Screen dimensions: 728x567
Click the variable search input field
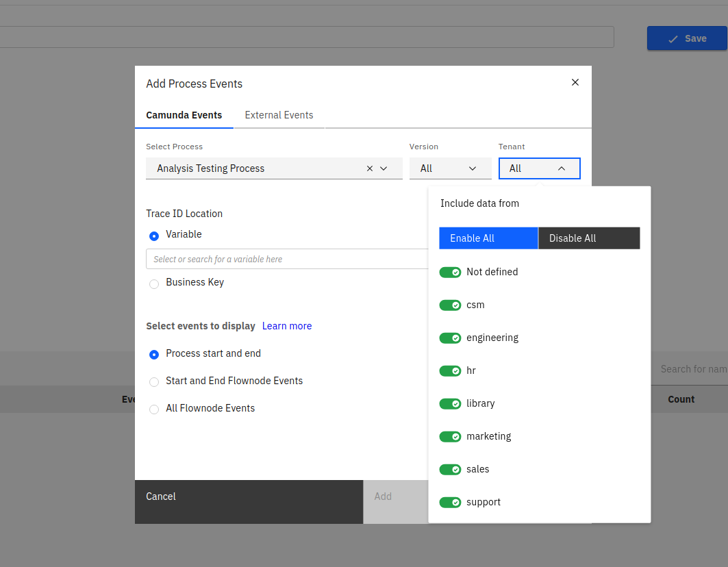coord(288,259)
